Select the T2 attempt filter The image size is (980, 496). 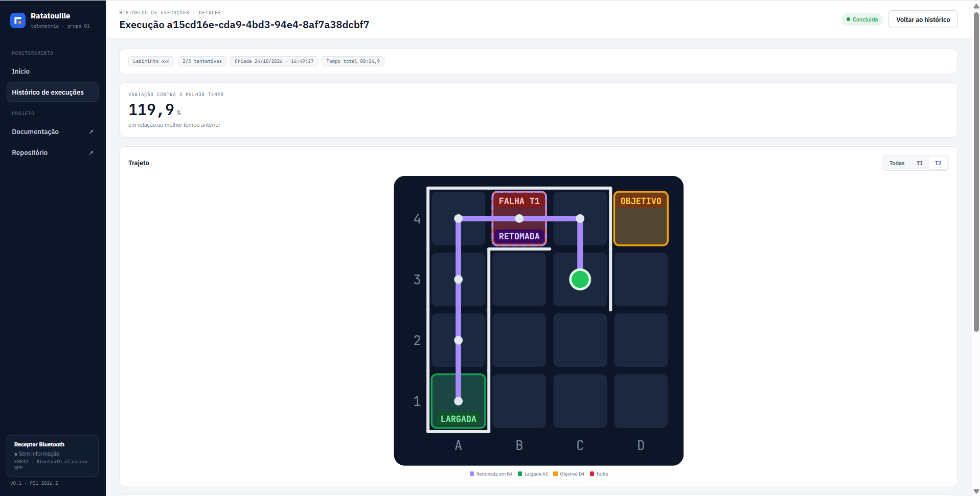pos(938,163)
